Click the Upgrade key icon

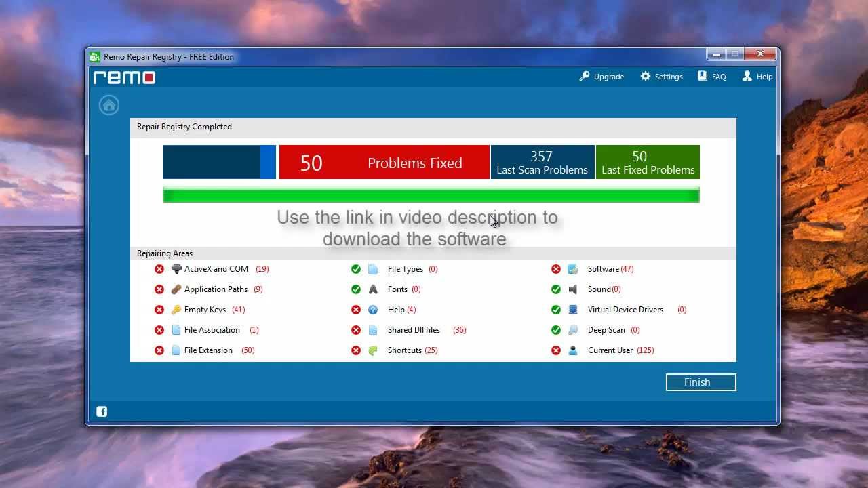coord(585,77)
